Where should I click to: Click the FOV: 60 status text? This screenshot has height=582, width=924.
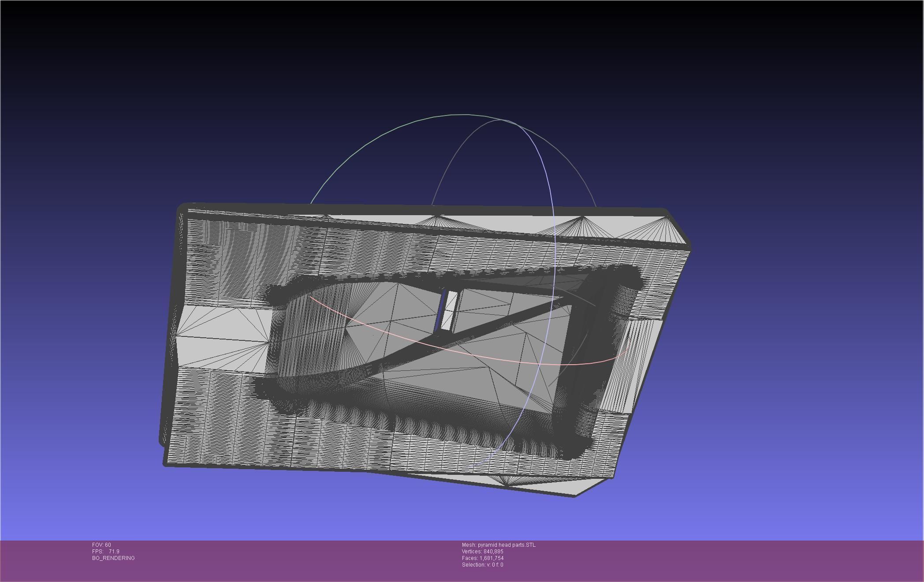point(101,545)
